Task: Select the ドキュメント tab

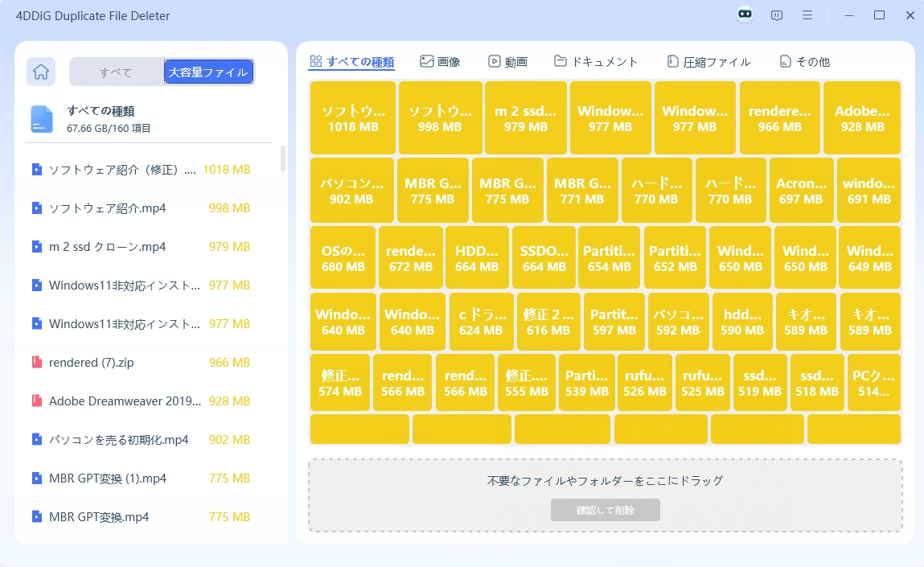Action: click(596, 62)
